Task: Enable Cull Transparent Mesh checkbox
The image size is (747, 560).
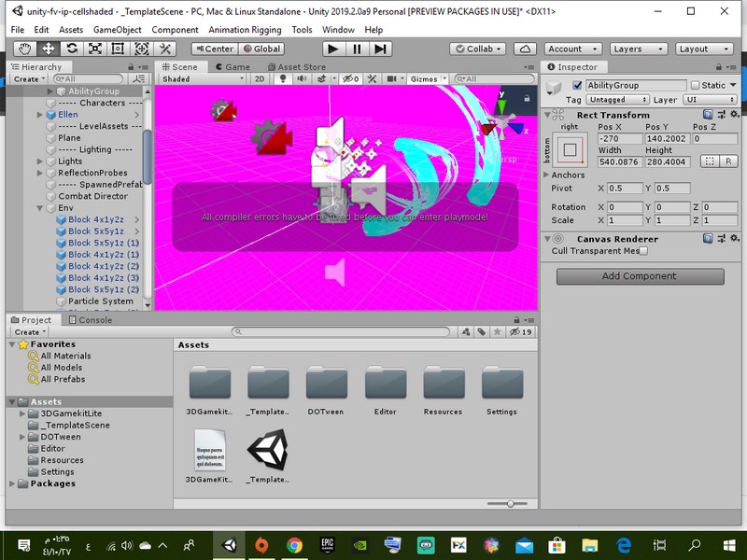Action: 643,251
